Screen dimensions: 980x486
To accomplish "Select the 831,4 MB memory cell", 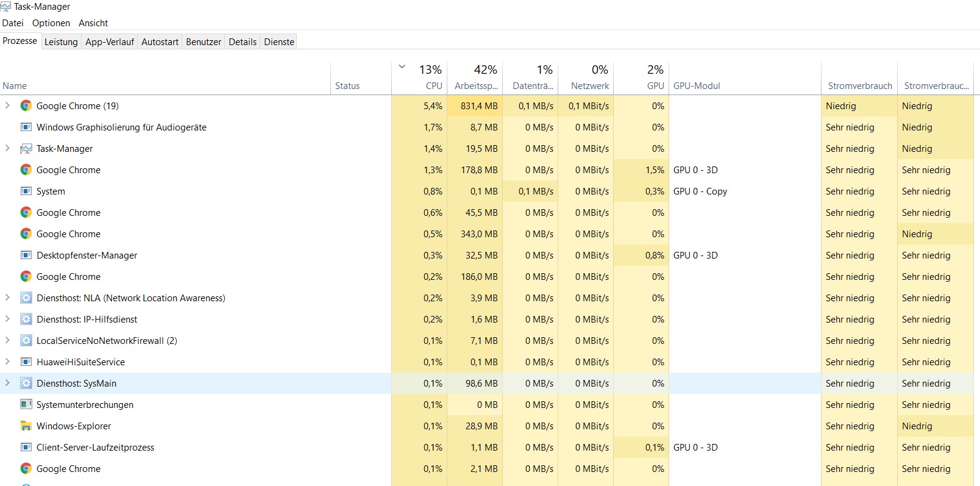I will pyautogui.click(x=475, y=105).
